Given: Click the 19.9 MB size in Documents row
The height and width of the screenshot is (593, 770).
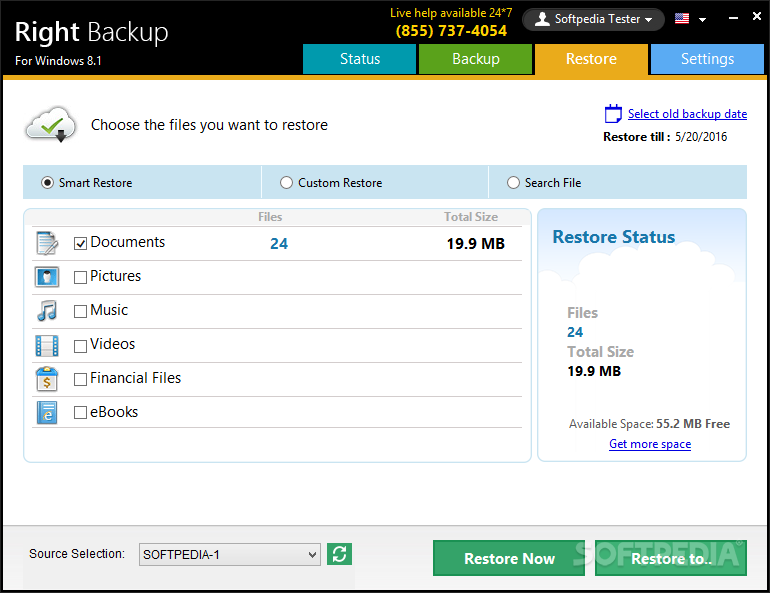Looking at the screenshot, I should 475,244.
